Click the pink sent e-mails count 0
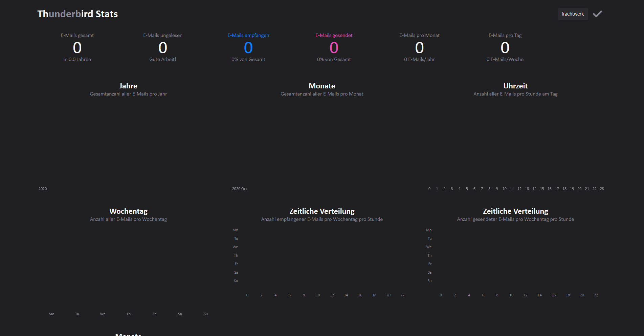The width and height of the screenshot is (644, 336). [334, 48]
